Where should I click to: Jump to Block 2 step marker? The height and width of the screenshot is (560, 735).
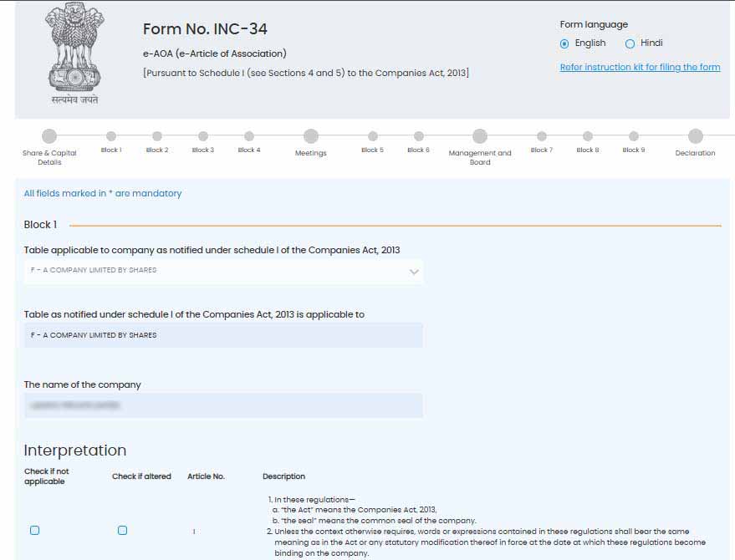[156, 136]
